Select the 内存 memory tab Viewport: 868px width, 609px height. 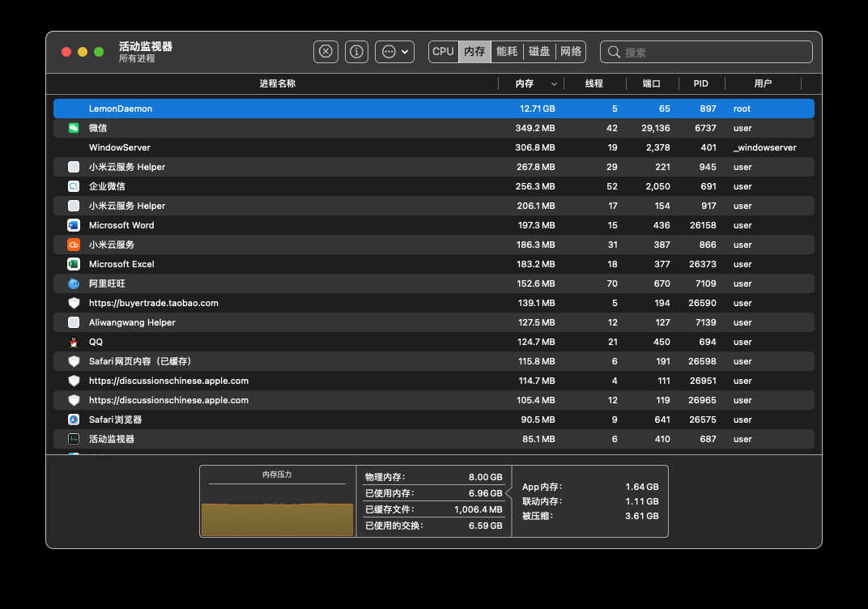point(474,52)
